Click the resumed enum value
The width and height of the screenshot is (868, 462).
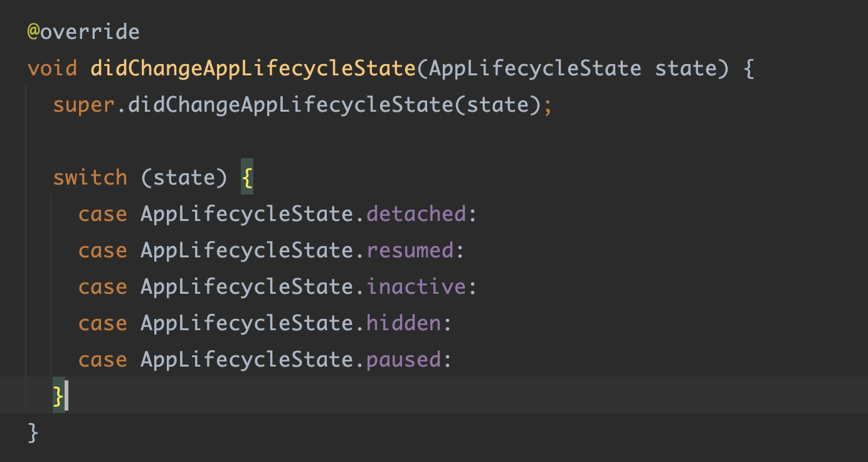[x=410, y=250]
